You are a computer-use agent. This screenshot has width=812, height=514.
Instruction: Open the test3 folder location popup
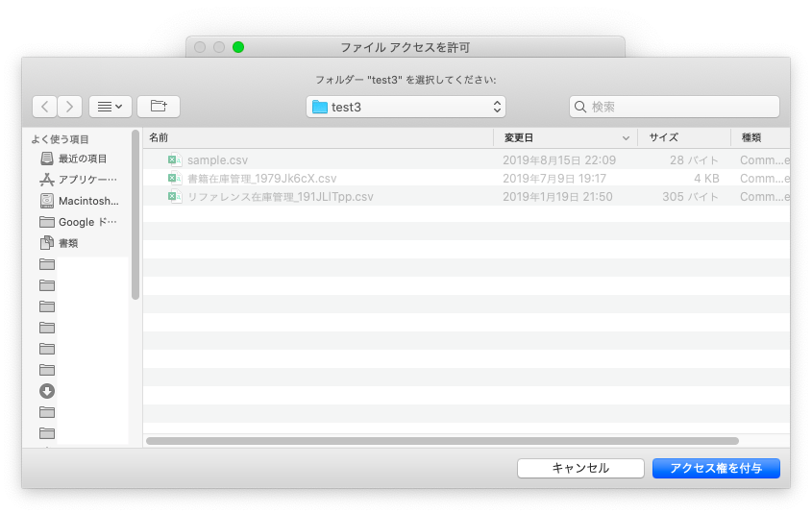coord(406,107)
